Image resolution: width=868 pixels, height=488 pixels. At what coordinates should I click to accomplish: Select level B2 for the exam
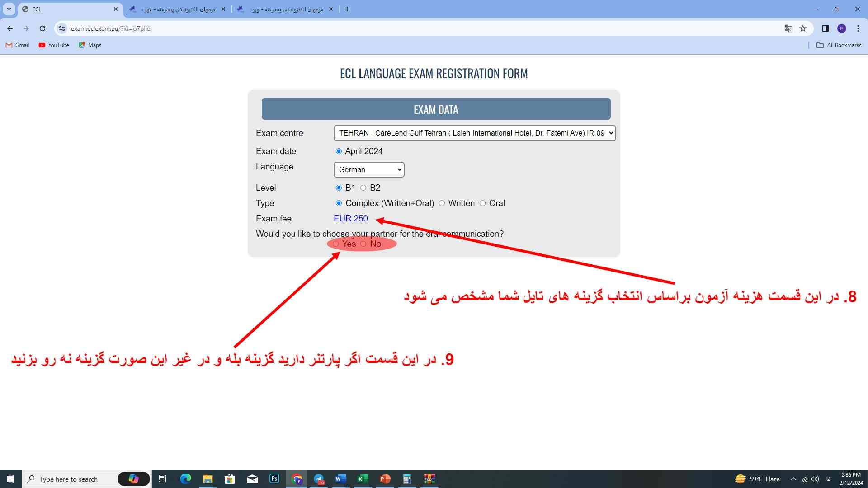[x=363, y=188]
